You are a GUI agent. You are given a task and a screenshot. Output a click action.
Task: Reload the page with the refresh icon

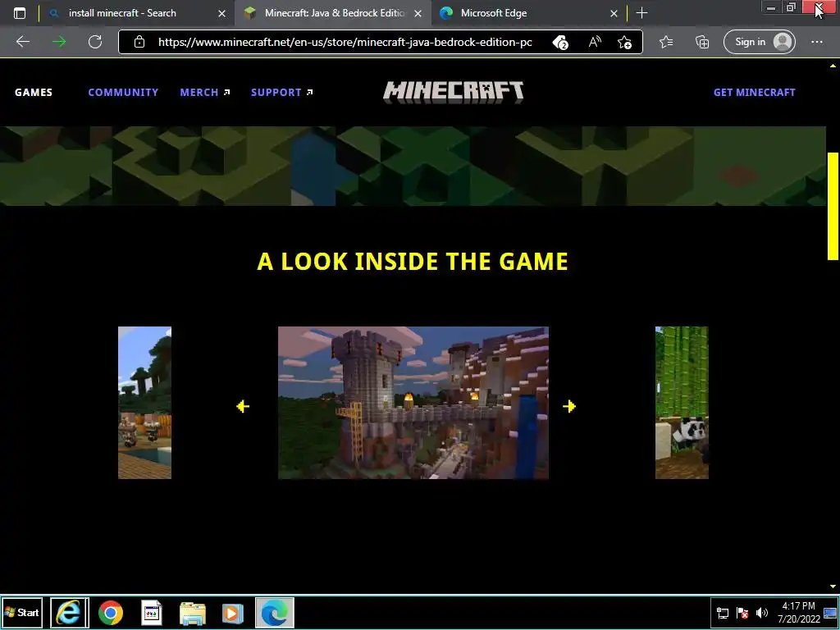tap(95, 42)
